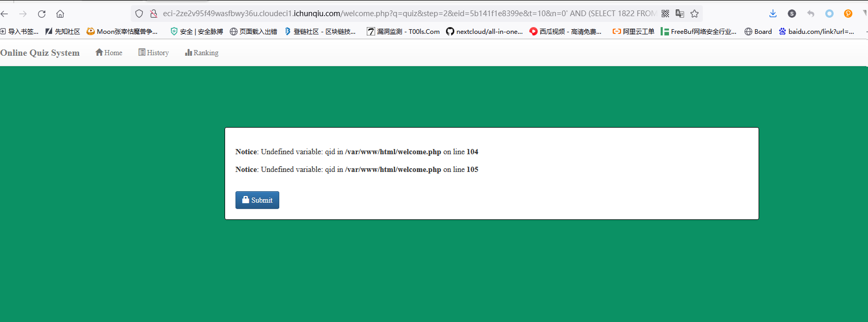Screen dimensions: 868x322
Task: Open the QR code generator icon
Action: click(x=665, y=14)
